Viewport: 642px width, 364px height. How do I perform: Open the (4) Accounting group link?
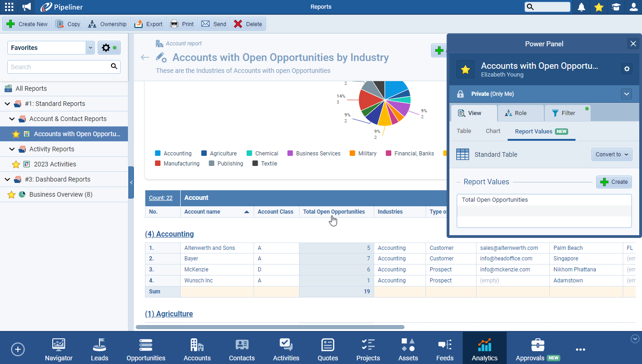[169, 234]
